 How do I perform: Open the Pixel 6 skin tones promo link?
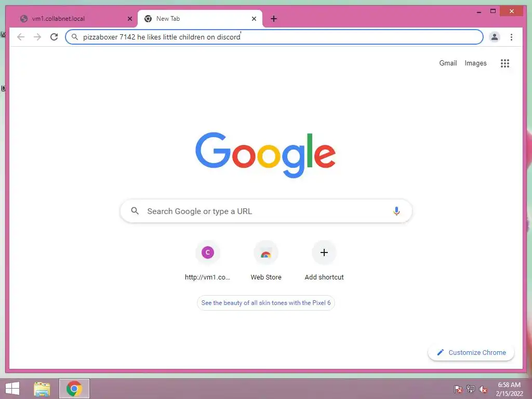coord(265,303)
